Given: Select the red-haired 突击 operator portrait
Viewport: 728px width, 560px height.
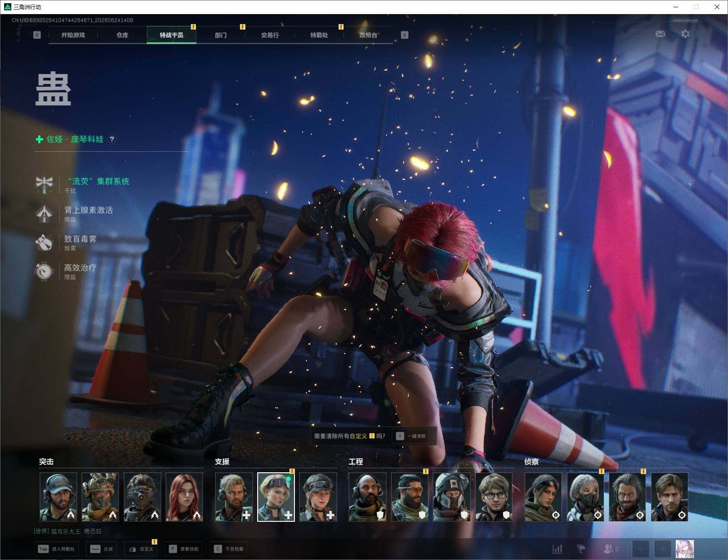Looking at the screenshot, I should click(184, 497).
